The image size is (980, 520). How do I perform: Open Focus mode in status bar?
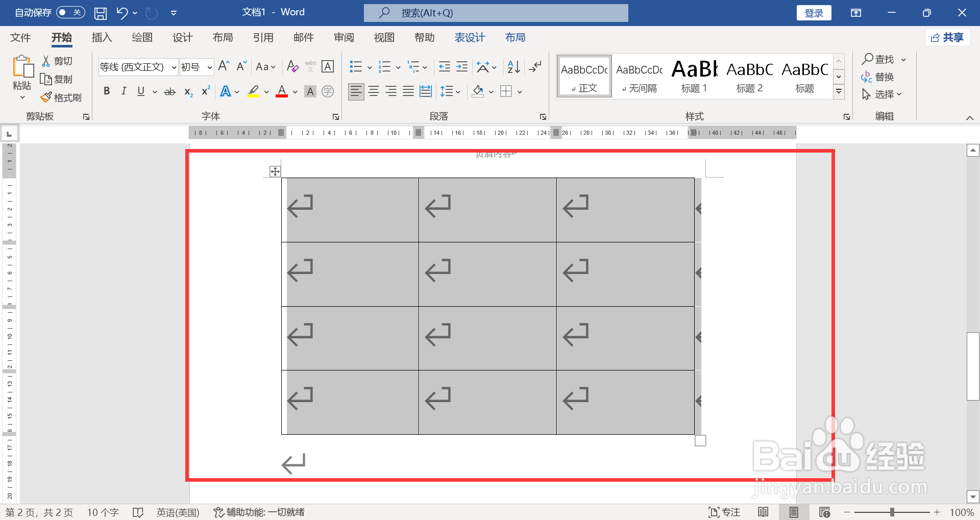click(x=724, y=512)
